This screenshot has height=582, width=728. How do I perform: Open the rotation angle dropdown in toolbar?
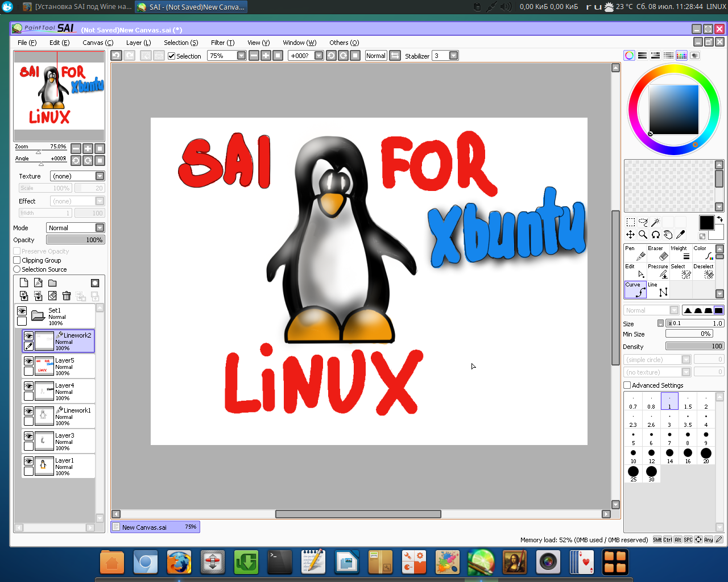coord(318,56)
